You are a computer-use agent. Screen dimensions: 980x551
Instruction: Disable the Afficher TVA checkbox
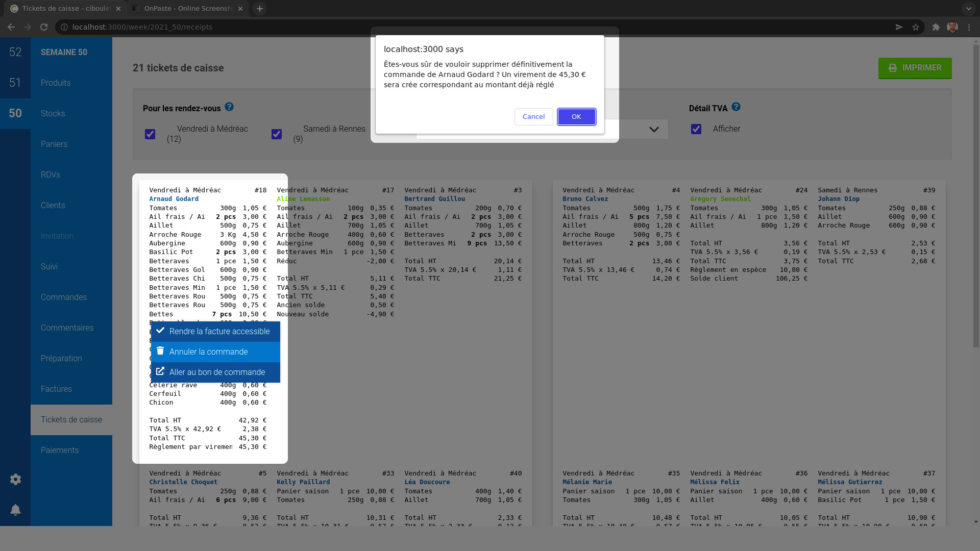(696, 129)
